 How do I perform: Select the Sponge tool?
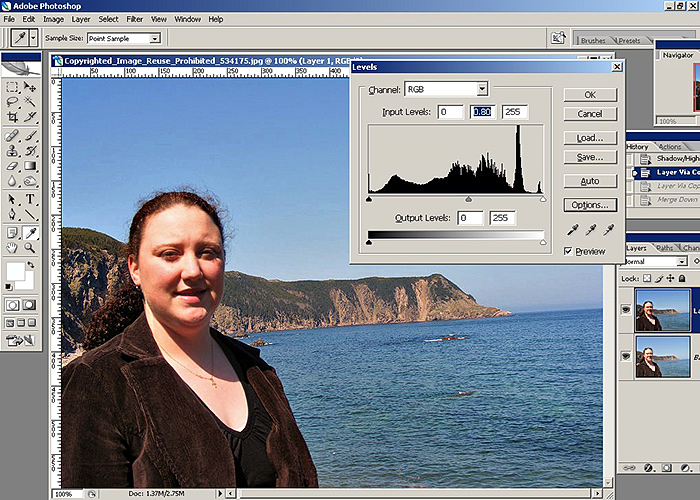[30, 181]
